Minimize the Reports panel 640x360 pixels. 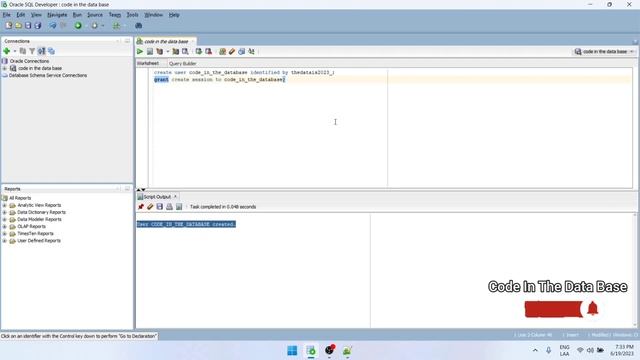coord(127,189)
